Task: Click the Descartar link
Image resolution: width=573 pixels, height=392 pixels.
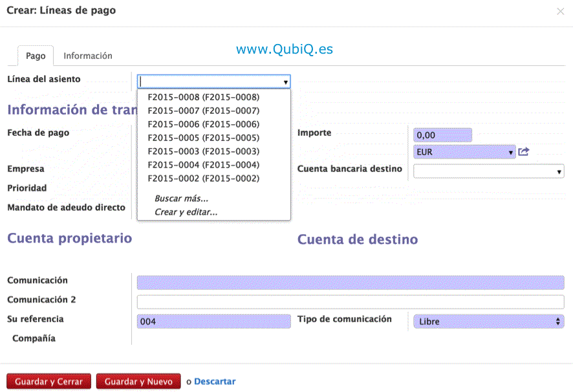Action: (215, 382)
